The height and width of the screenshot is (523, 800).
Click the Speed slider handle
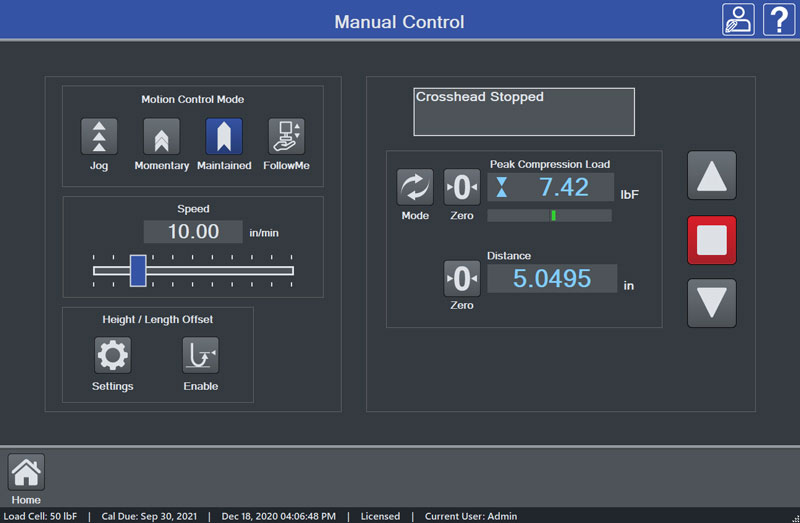[138, 270]
